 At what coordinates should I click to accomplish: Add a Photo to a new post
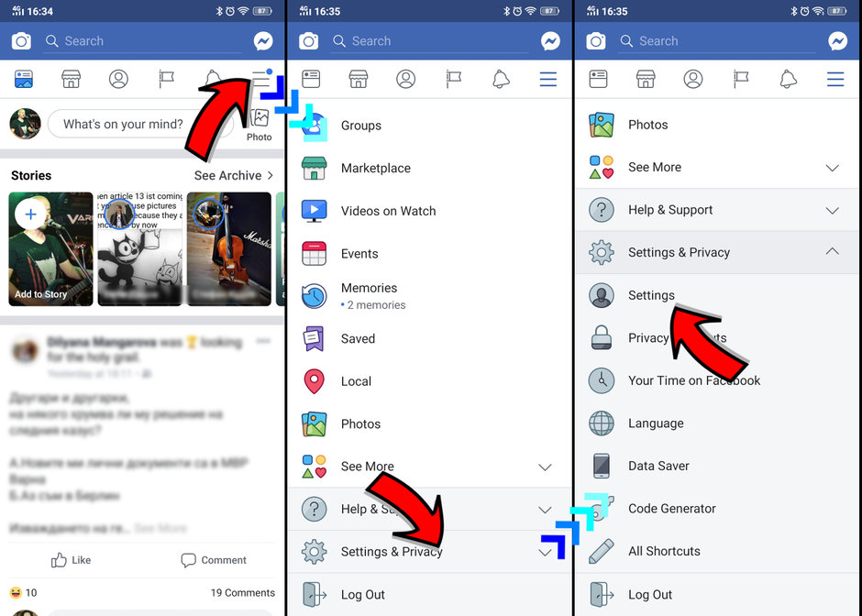click(x=259, y=126)
